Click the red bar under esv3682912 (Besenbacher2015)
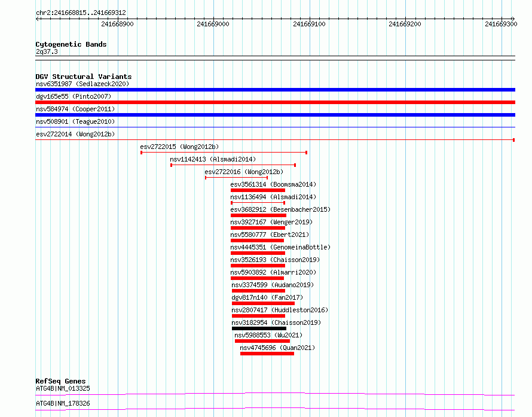532x417 pixels. click(259, 215)
